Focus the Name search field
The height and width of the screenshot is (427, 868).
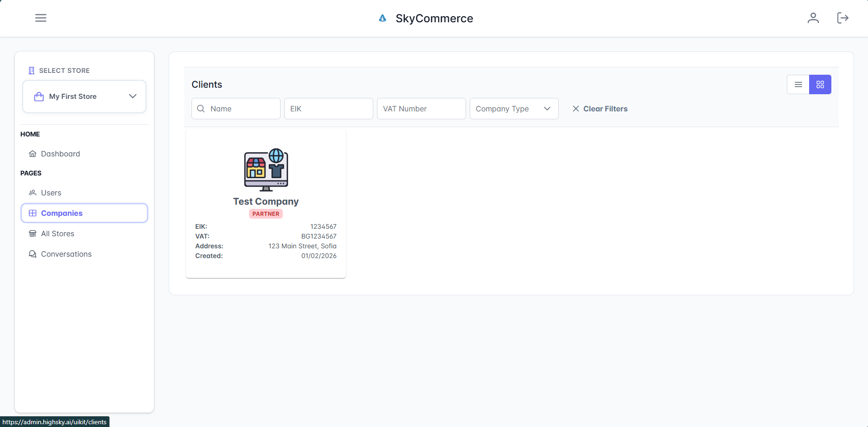pyautogui.click(x=236, y=109)
